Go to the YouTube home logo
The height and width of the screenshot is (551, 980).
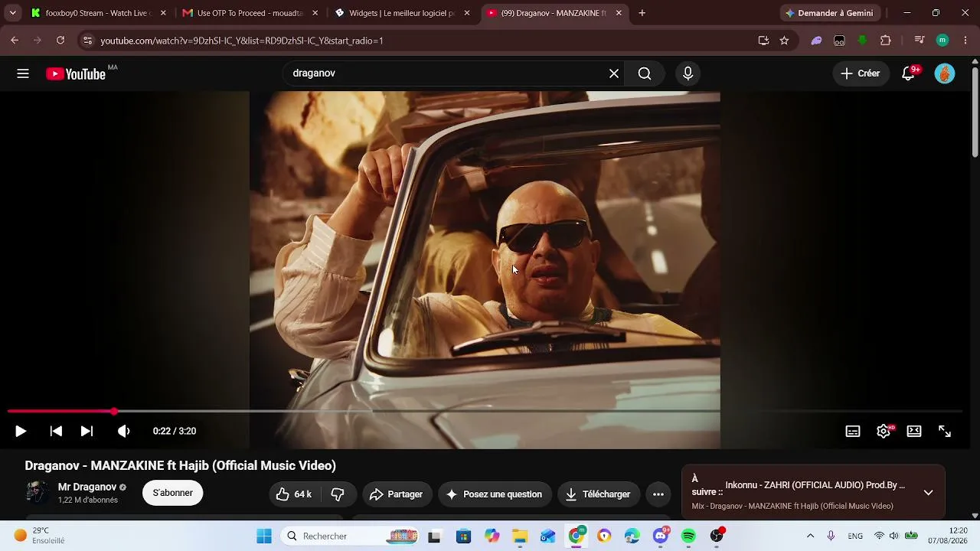76,73
